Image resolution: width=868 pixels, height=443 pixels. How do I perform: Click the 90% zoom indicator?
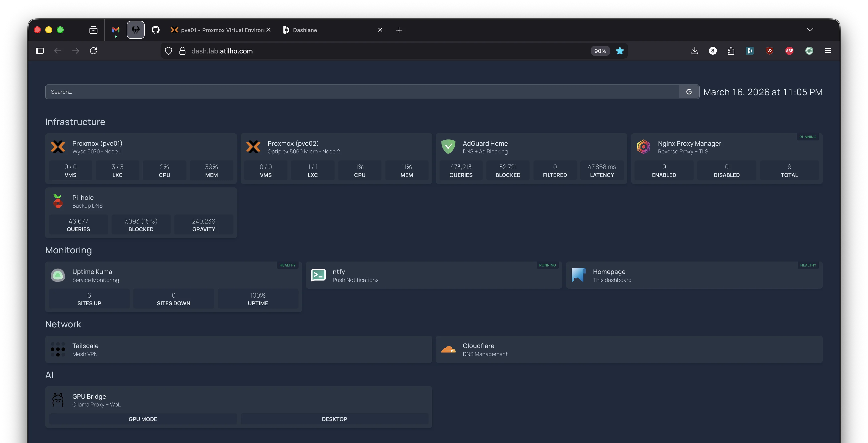coord(600,50)
